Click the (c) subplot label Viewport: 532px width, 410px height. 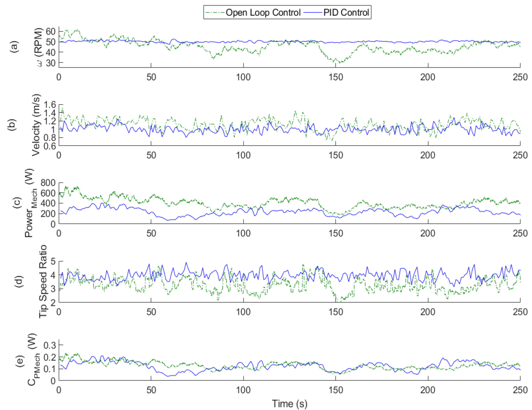[x=17, y=203]
